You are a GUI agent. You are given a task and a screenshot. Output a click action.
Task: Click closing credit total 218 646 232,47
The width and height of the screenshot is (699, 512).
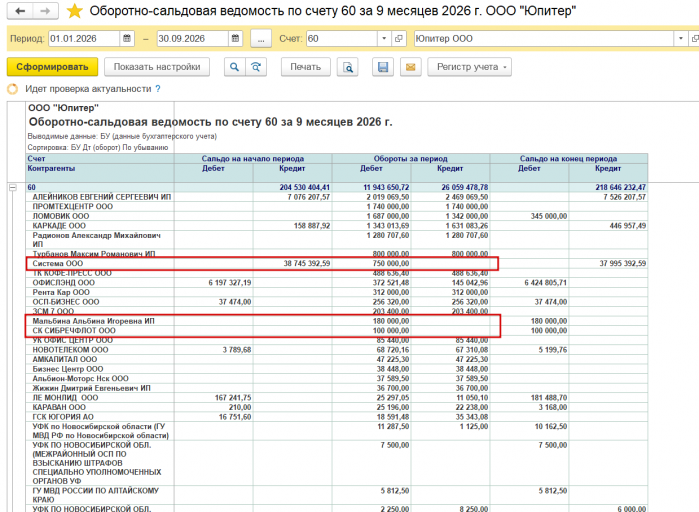(x=621, y=187)
